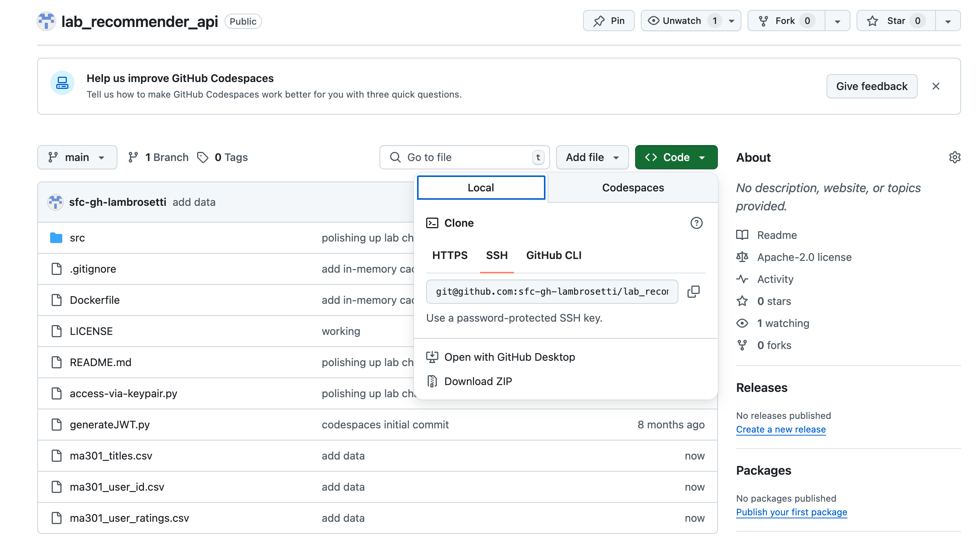
Task: Click Download ZIP in the Code menu
Action: (x=478, y=381)
